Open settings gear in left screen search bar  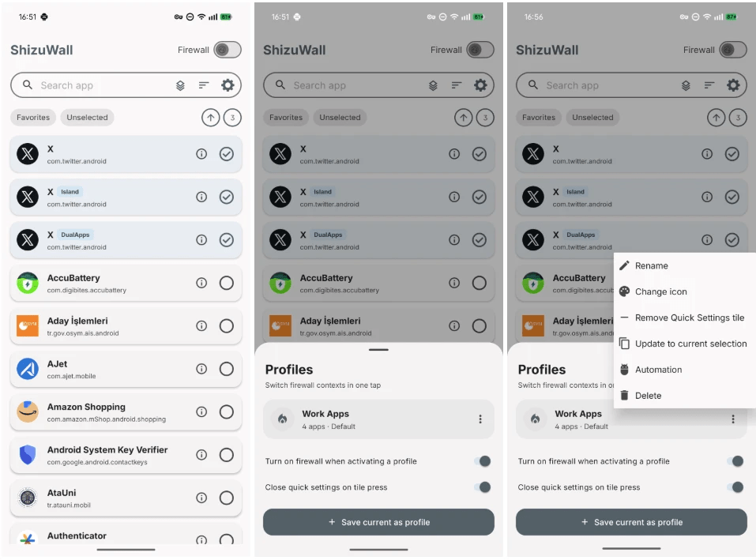[x=228, y=85]
